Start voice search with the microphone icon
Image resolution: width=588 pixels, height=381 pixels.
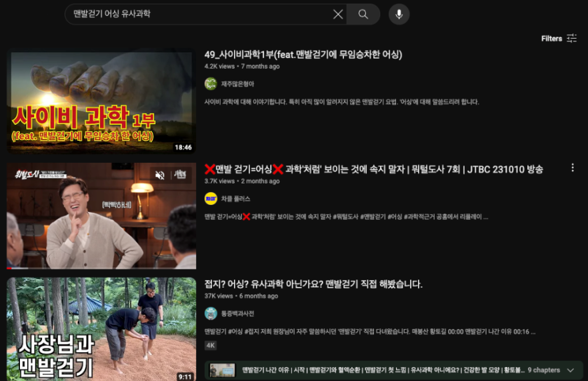(399, 14)
